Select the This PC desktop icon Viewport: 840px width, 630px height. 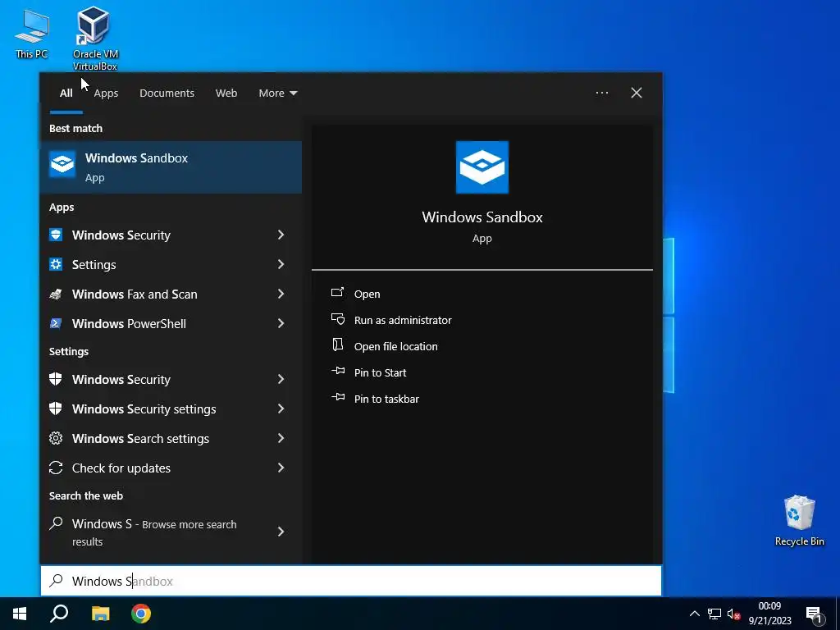pyautogui.click(x=32, y=33)
